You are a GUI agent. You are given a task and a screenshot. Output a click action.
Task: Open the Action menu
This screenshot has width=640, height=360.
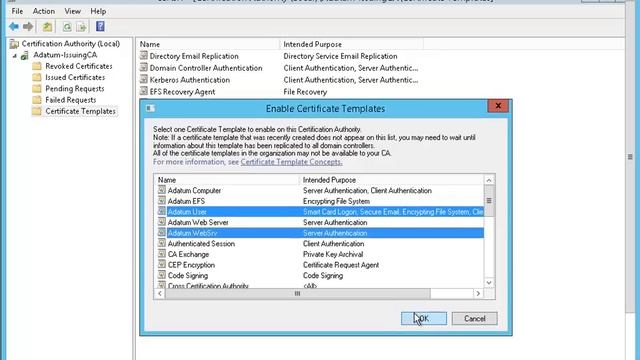[44, 11]
